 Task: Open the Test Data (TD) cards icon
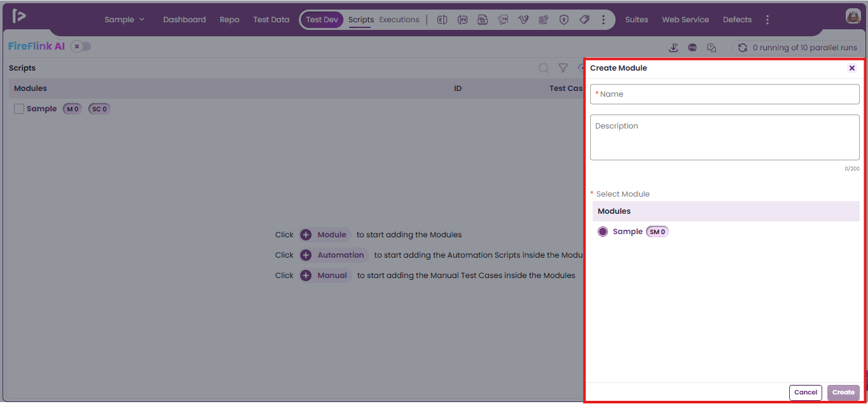coord(503,20)
